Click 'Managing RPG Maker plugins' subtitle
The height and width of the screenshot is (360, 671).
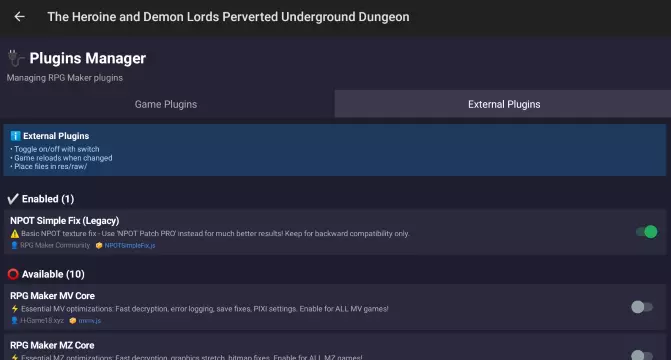65,78
